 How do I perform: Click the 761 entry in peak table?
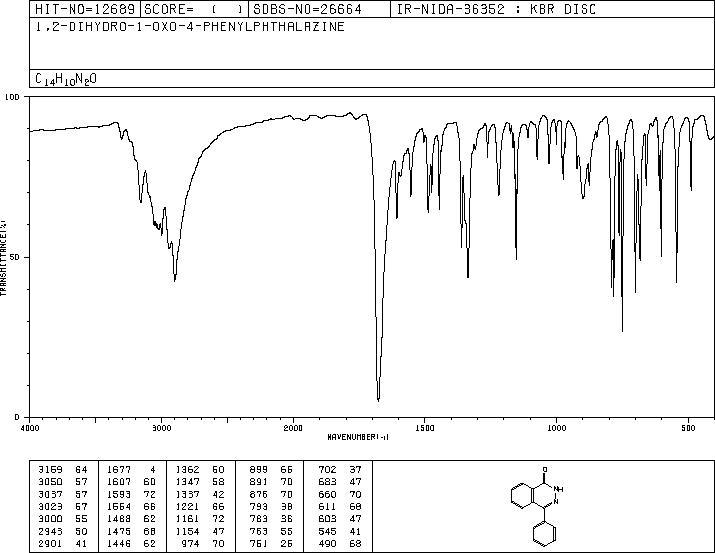pos(259,544)
